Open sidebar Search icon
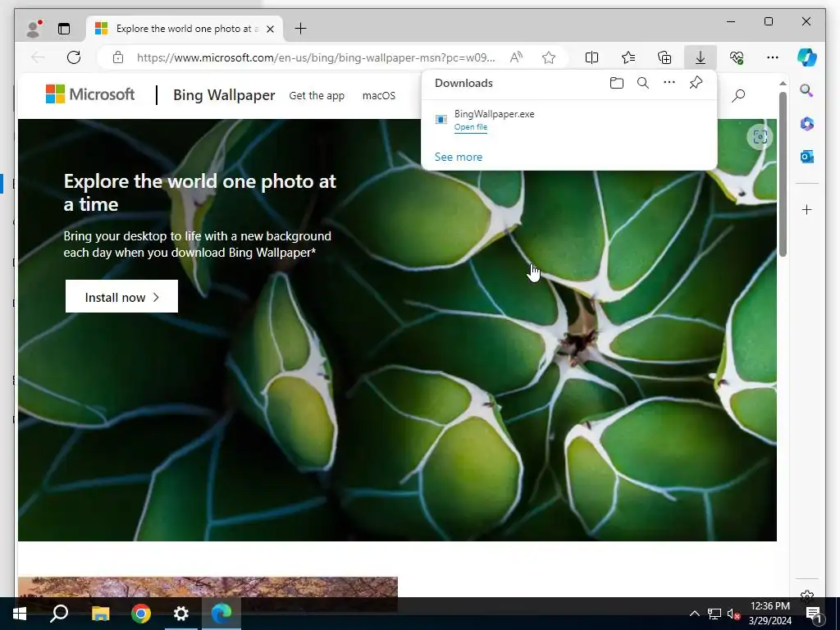Viewport: 840px width, 630px height. pyautogui.click(x=807, y=90)
